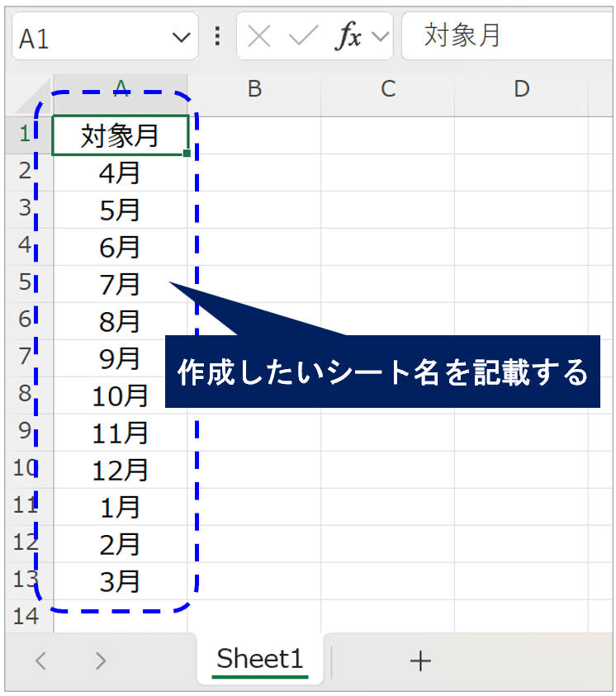Select the cell containing 10月
The width and height of the screenshot is (616, 696).
(x=121, y=395)
